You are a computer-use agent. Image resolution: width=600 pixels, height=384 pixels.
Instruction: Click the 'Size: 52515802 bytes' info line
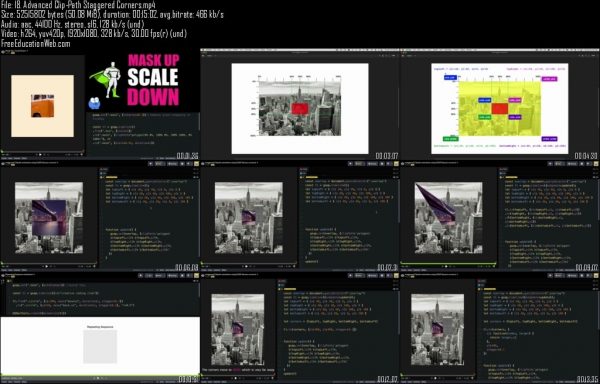(112, 15)
